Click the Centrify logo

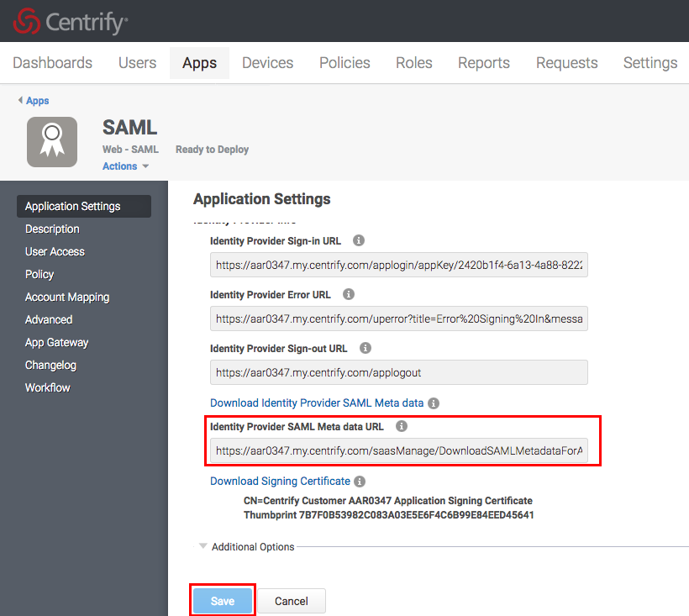[x=71, y=22]
